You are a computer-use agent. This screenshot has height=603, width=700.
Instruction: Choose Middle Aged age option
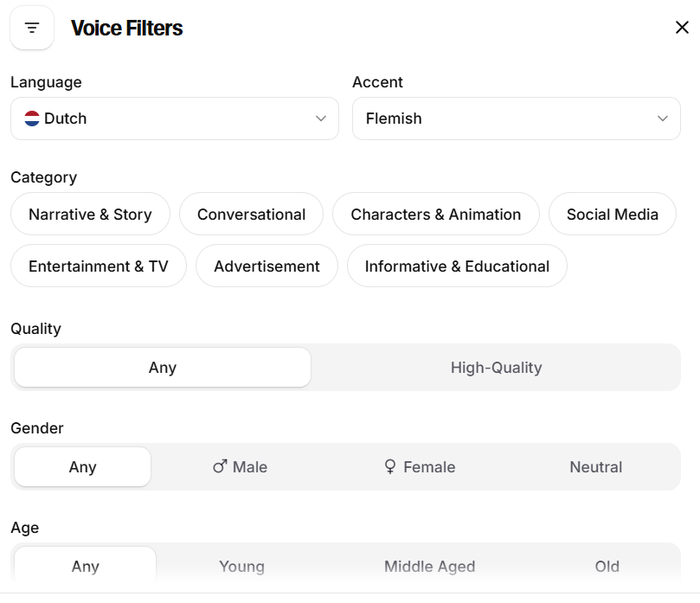(x=429, y=567)
